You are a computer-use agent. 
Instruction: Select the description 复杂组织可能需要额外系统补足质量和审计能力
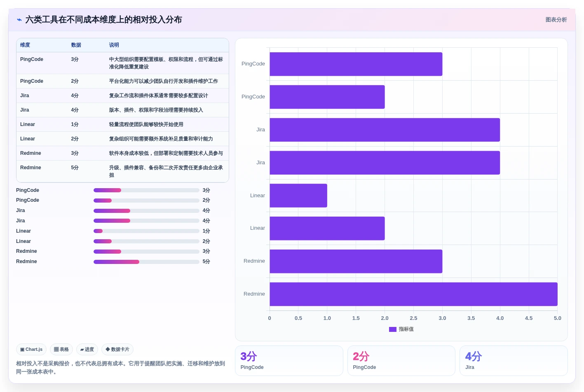[x=161, y=139]
